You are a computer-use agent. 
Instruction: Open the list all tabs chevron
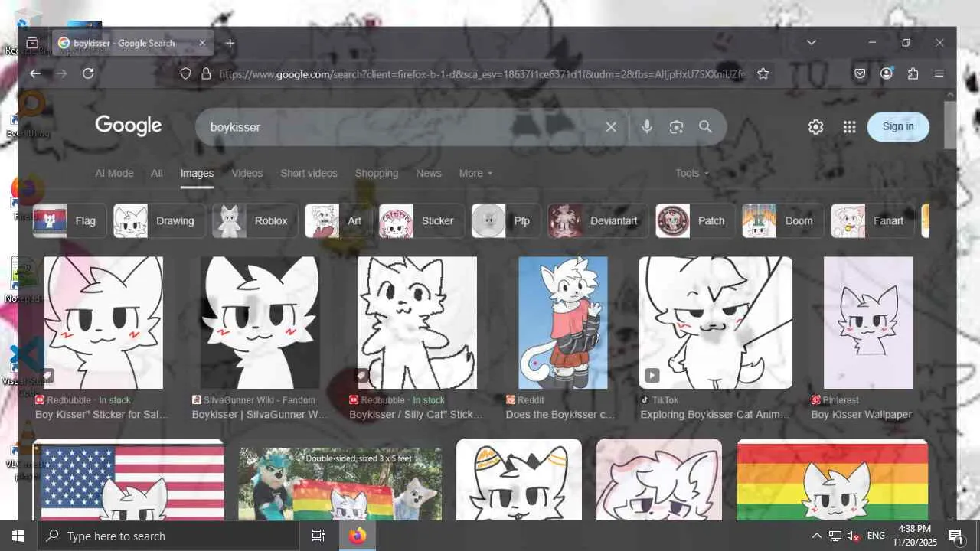[x=812, y=43]
